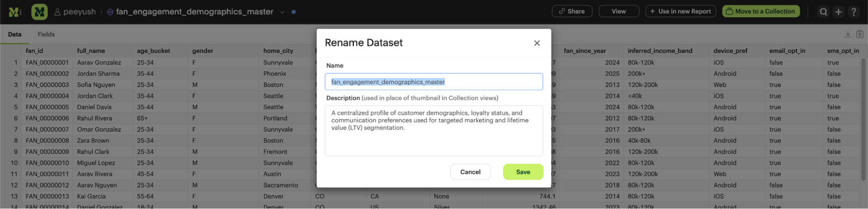
Task: Click the fan_id column header
Action: (x=34, y=51)
